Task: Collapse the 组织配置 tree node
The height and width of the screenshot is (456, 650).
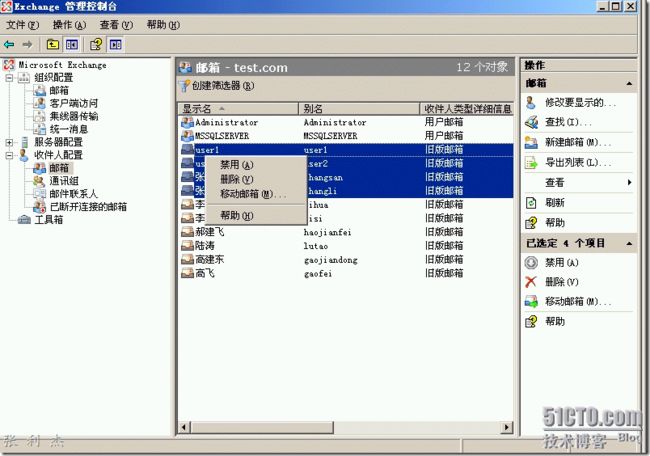Action: 9,78
